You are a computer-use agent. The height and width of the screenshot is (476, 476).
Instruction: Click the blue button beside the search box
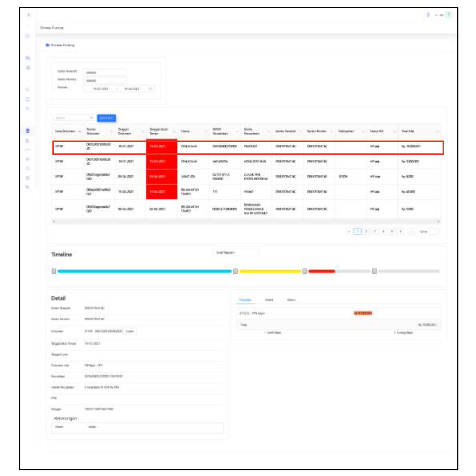click(106, 118)
